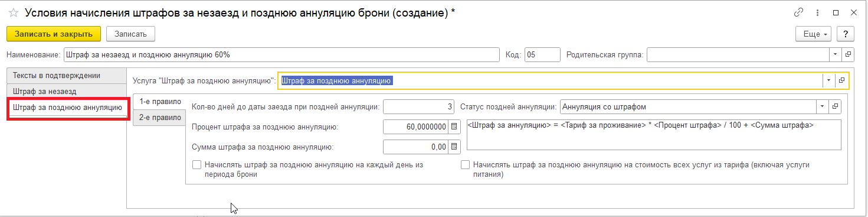The width and height of the screenshot is (868, 217).
Task: Select 'Штраф за позднюю аннуляцию' tab
Action: 67,108
